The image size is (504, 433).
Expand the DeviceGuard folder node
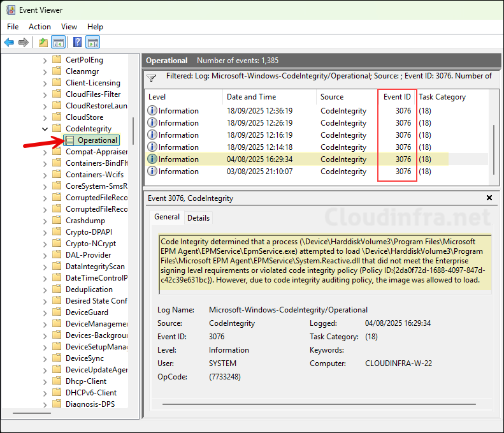(x=45, y=312)
